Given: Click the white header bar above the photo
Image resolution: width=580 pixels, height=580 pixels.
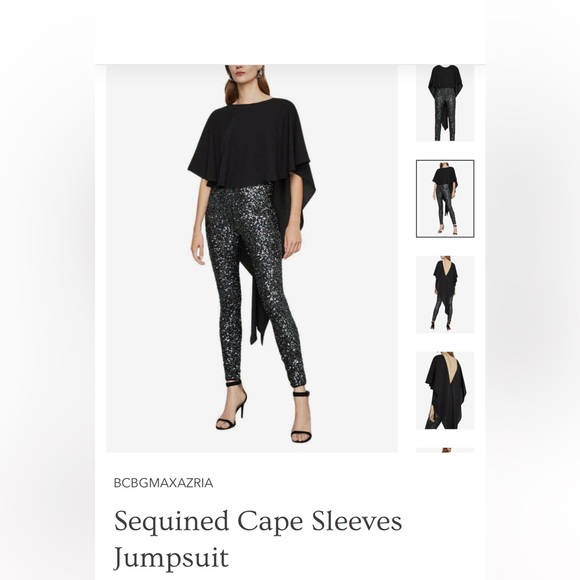Looking at the screenshot, I should (x=290, y=32).
